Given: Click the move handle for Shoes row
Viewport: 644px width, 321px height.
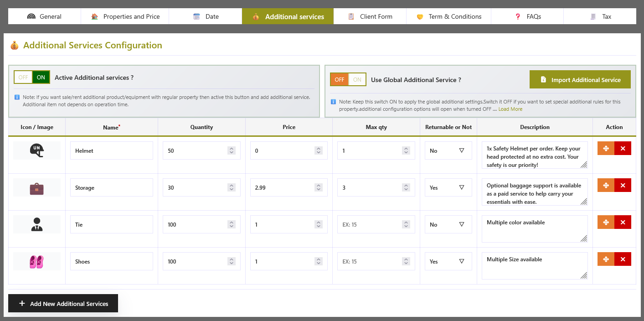Looking at the screenshot, I should pyautogui.click(x=606, y=259).
